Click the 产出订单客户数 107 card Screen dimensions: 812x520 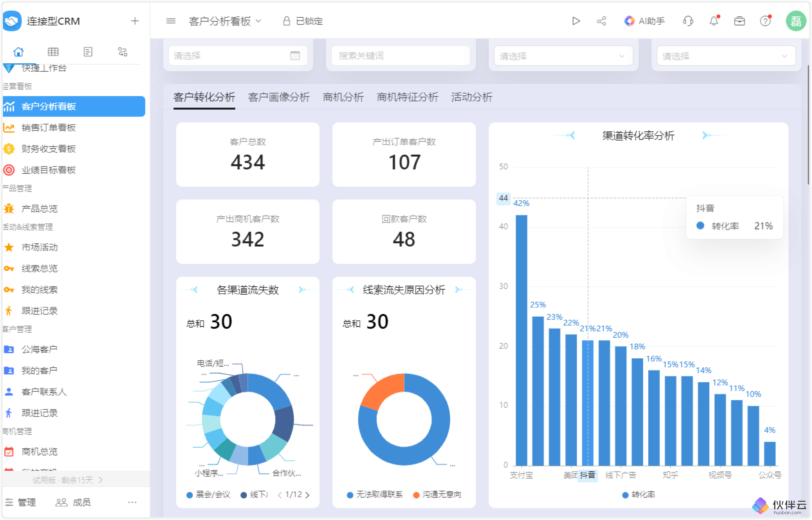404,155
